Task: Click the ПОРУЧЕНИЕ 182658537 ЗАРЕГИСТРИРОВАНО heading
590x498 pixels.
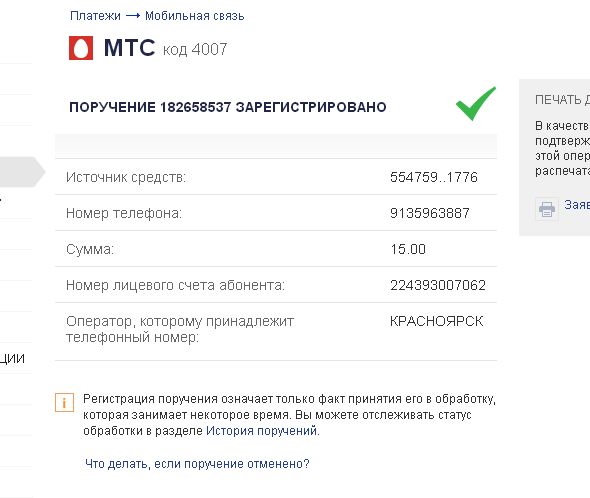Action: click(x=228, y=107)
